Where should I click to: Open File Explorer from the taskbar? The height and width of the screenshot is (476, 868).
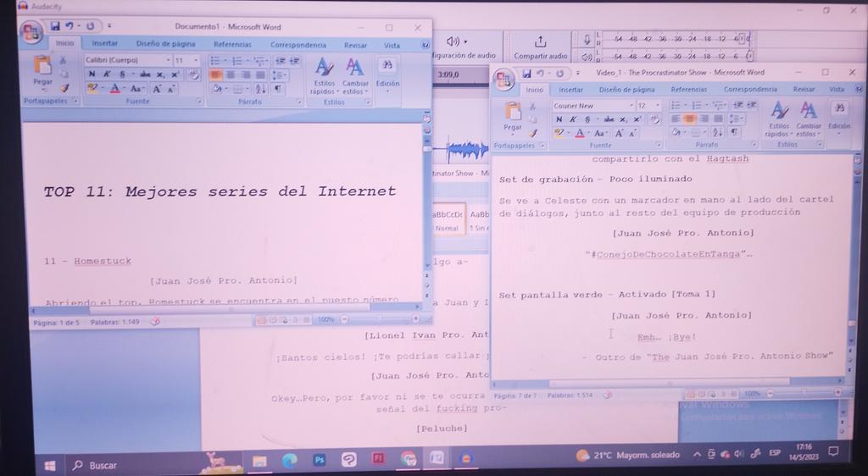coord(259,461)
